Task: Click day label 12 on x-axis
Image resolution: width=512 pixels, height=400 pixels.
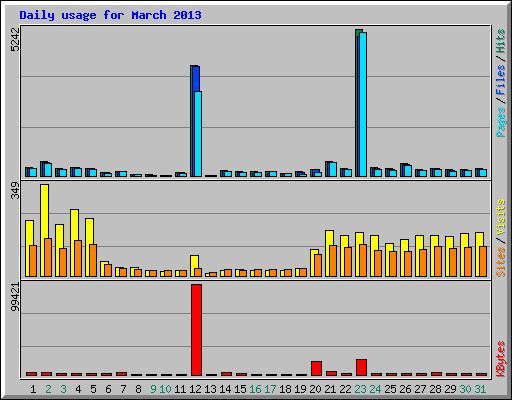Action: click(x=195, y=389)
